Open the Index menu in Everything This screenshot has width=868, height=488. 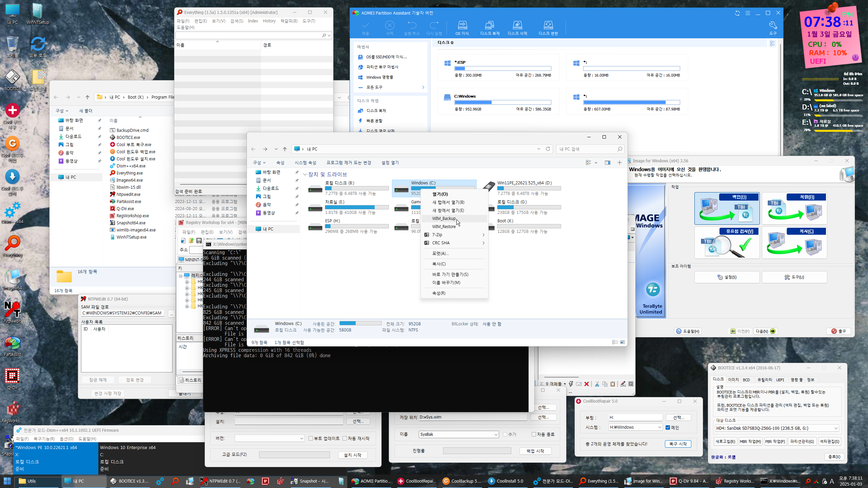(x=253, y=21)
